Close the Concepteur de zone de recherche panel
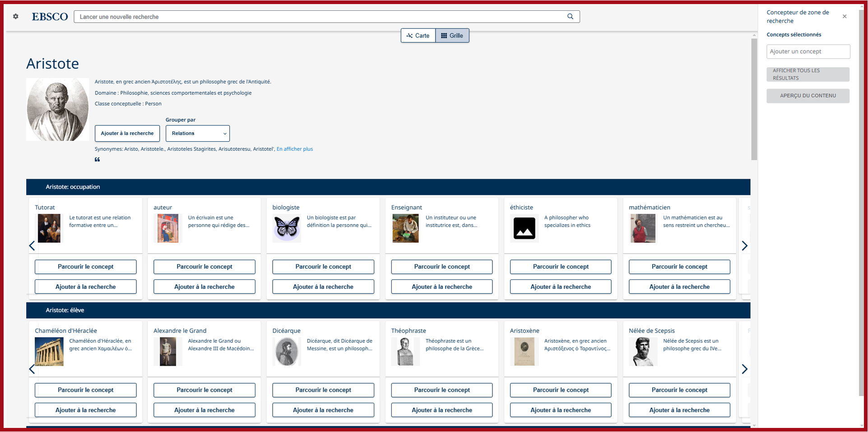The height and width of the screenshot is (432, 868). 845,17
